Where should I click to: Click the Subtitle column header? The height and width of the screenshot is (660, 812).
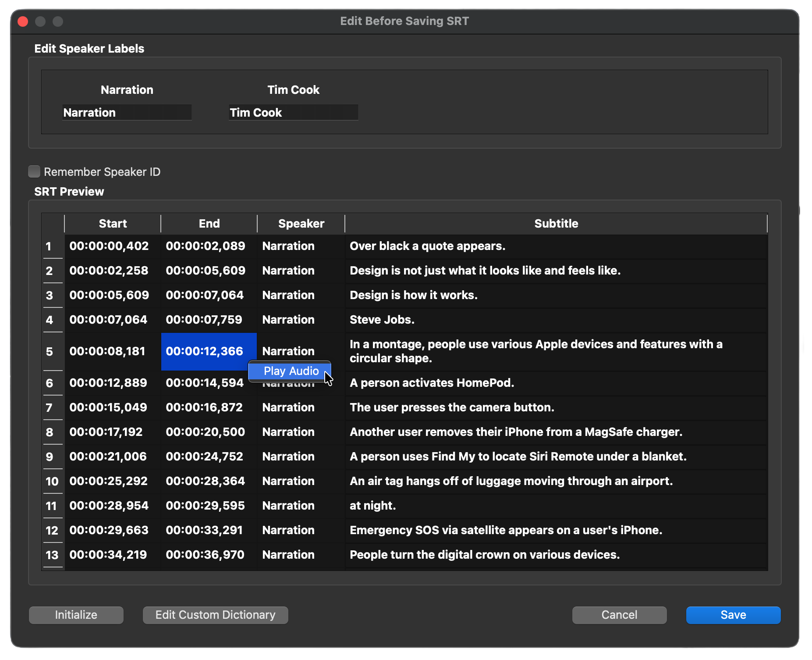556,224
